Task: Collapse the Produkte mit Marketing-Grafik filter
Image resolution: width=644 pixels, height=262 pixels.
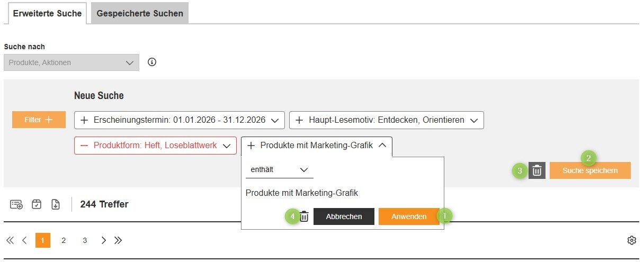Action: pos(382,146)
